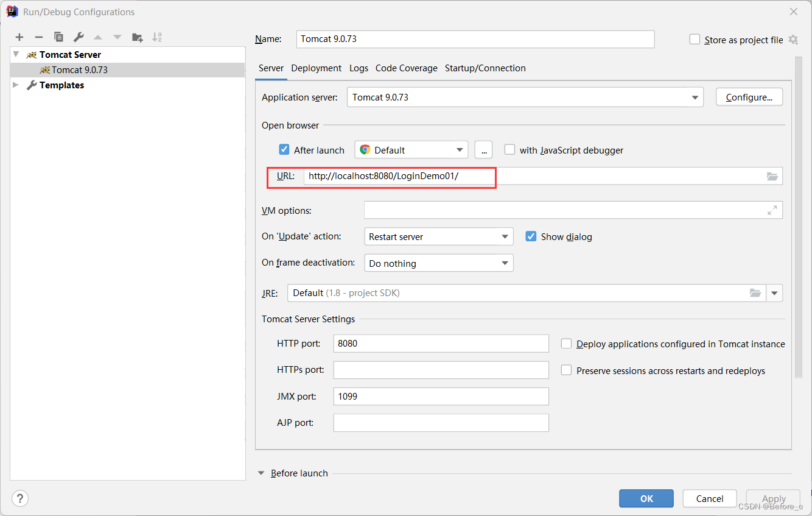The height and width of the screenshot is (516, 812).
Task: Expand the Before launch section
Action: [x=262, y=473]
